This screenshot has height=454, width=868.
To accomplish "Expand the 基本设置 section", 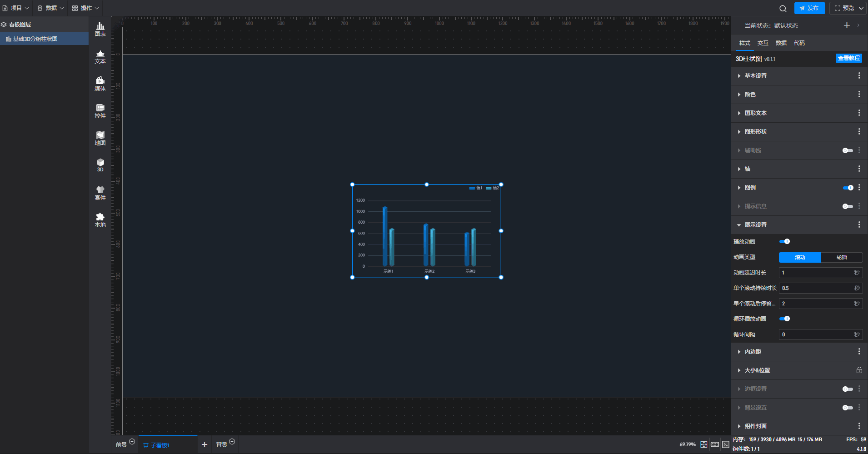I will pyautogui.click(x=755, y=76).
